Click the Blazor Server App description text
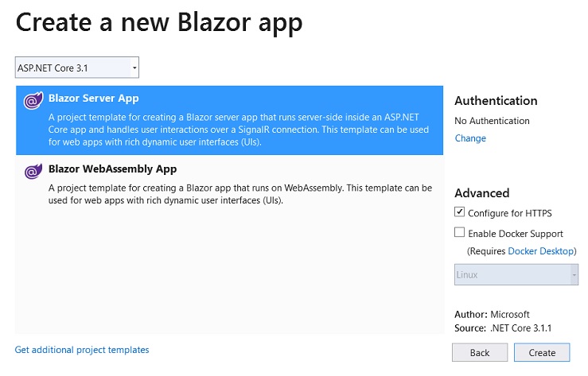This screenshot has height=376, width=588. 239,130
